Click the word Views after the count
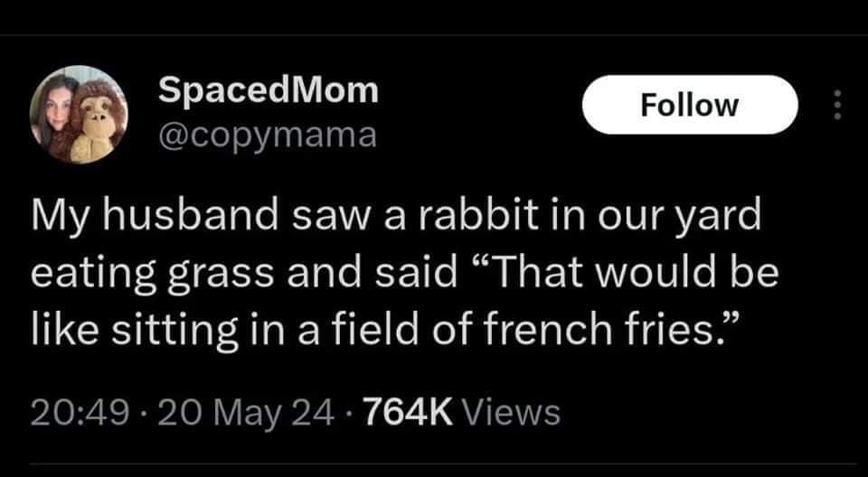Screen dimensions: 868x477 (510, 413)
